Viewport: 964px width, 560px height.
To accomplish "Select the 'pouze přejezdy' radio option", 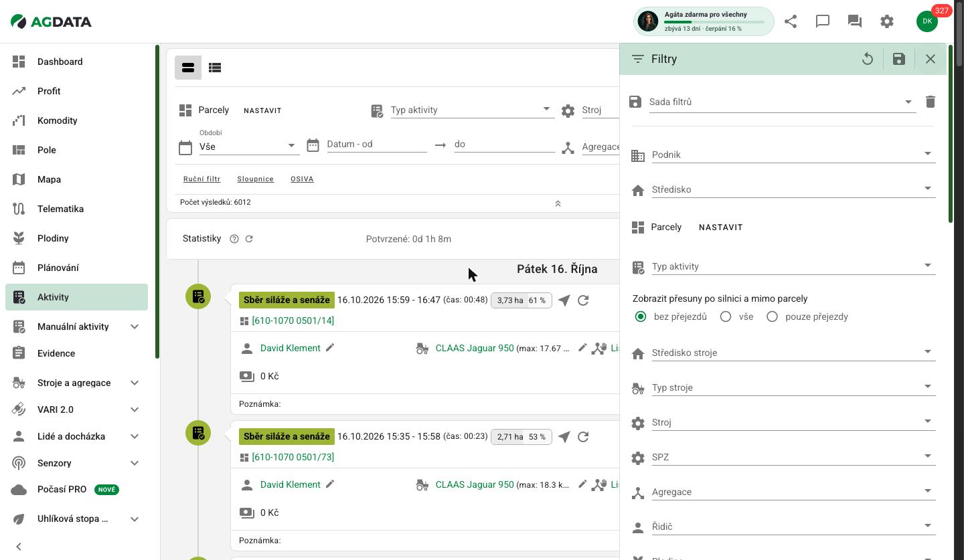I will coord(772,316).
